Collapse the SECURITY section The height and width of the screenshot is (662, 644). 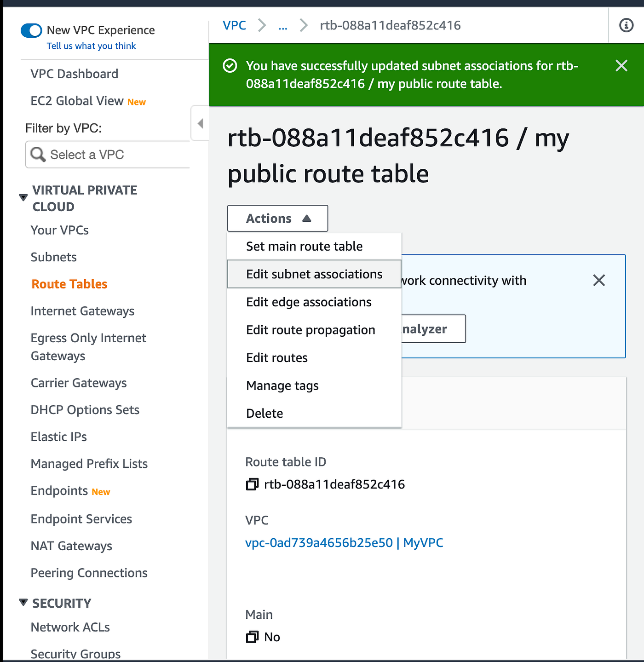[x=23, y=602]
